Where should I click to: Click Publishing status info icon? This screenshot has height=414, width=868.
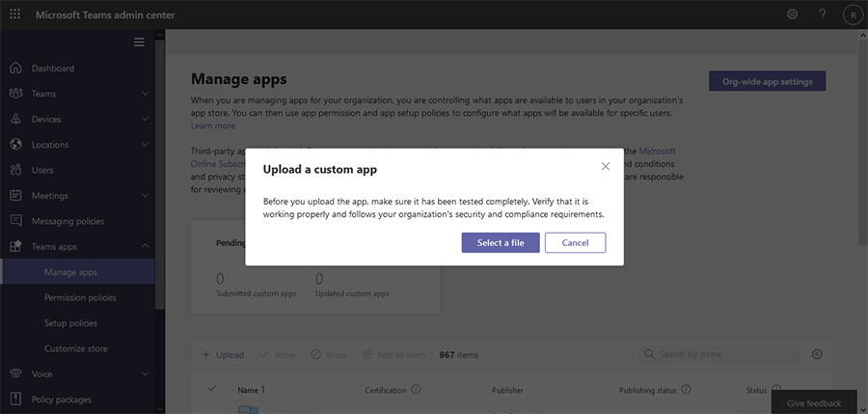687,390
